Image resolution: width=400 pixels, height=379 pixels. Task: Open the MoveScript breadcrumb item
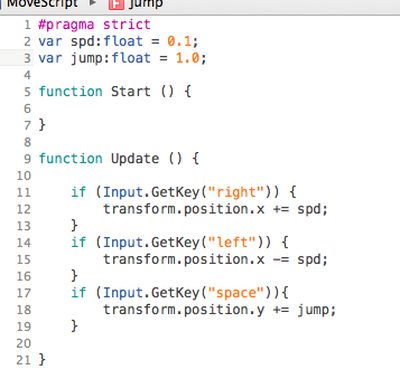coord(42,4)
